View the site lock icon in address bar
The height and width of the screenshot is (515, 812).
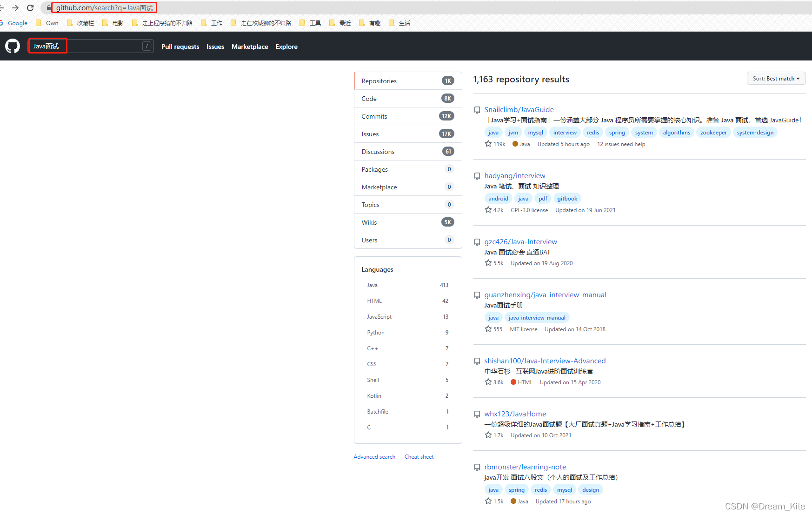48,8
